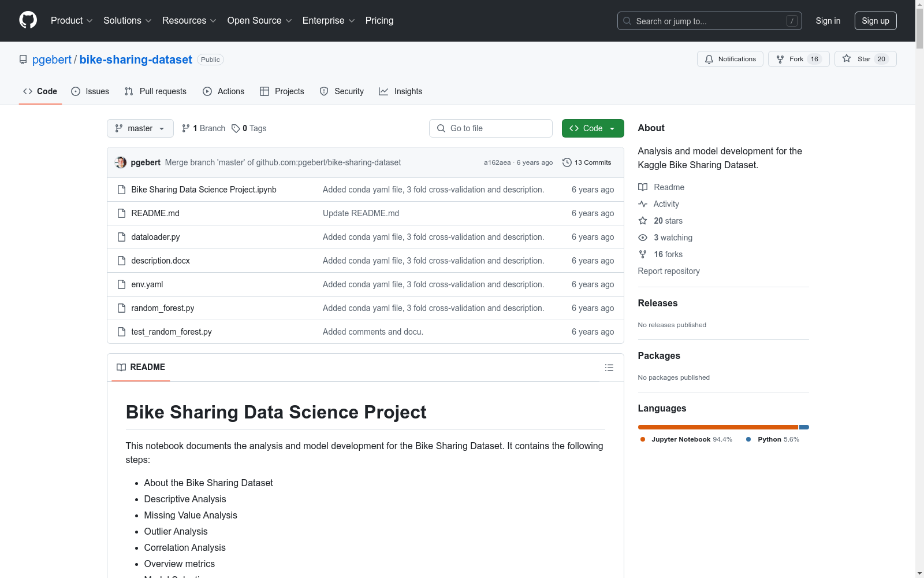Image resolution: width=924 pixels, height=578 pixels.
Task: Click the Notifications bell icon
Action: click(x=709, y=59)
